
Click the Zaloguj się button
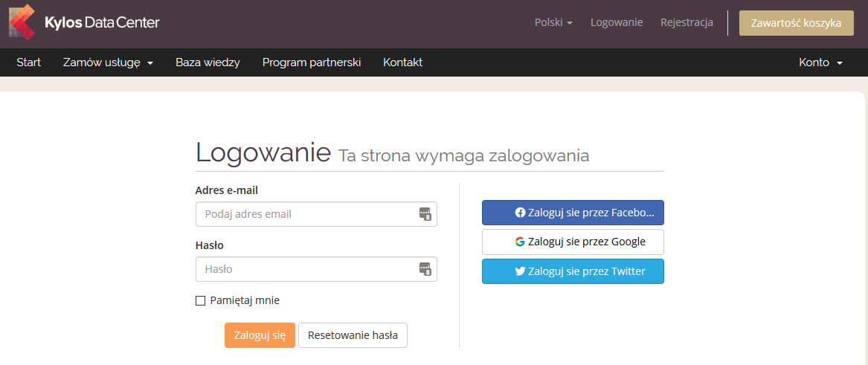coord(260,335)
